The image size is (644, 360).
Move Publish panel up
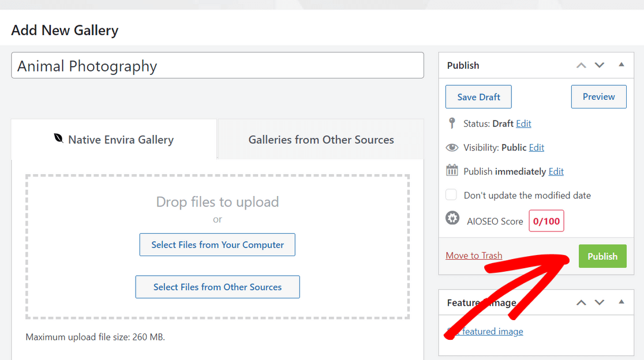coord(581,65)
